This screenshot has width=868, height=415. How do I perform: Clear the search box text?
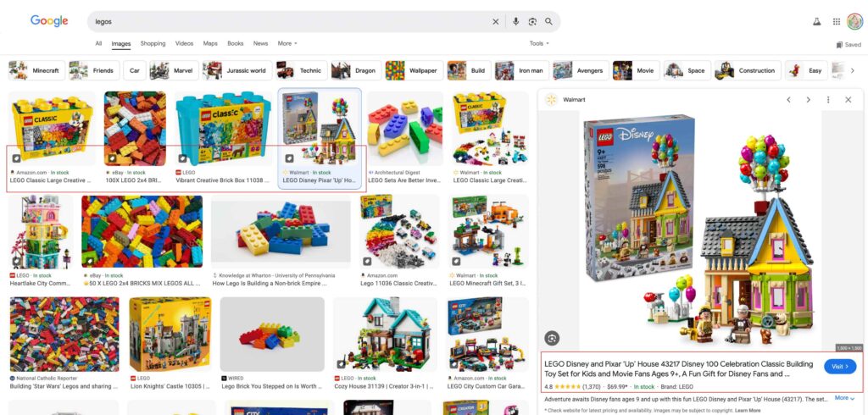pyautogui.click(x=495, y=21)
